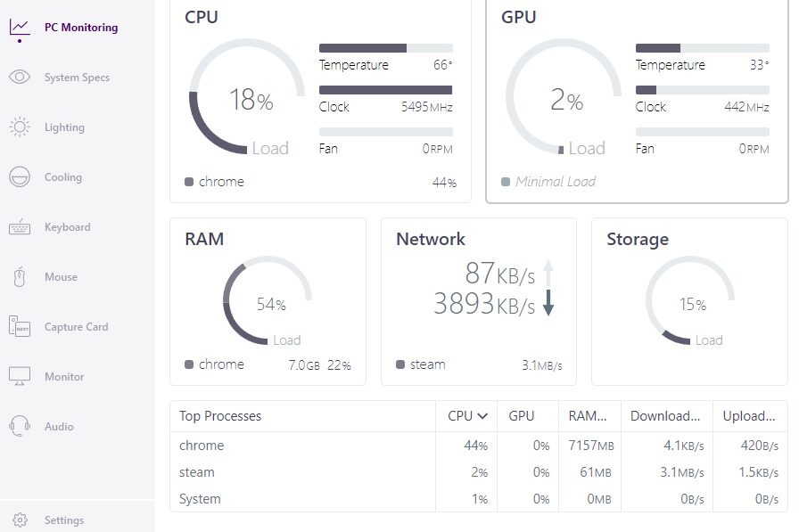
Task: Click the GPU column header
Action: 521,416
